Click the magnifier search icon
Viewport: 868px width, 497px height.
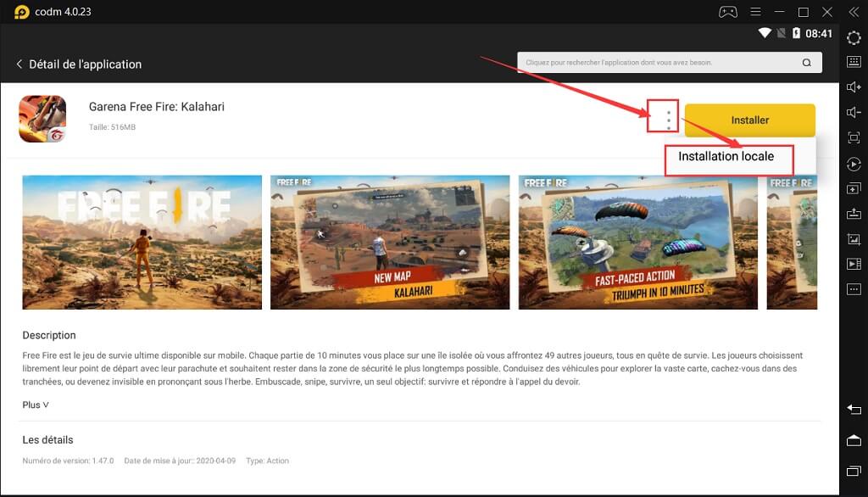[807, 63]
